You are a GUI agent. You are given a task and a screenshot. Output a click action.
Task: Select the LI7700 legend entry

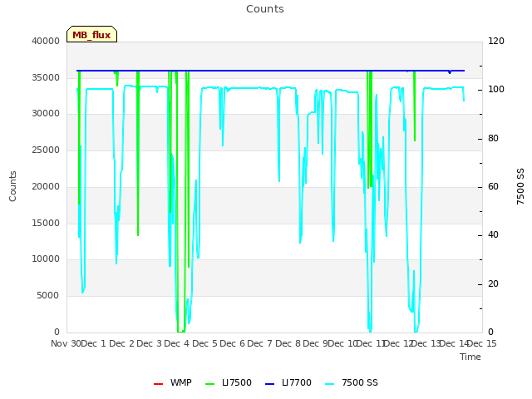[x=288, y=383]
